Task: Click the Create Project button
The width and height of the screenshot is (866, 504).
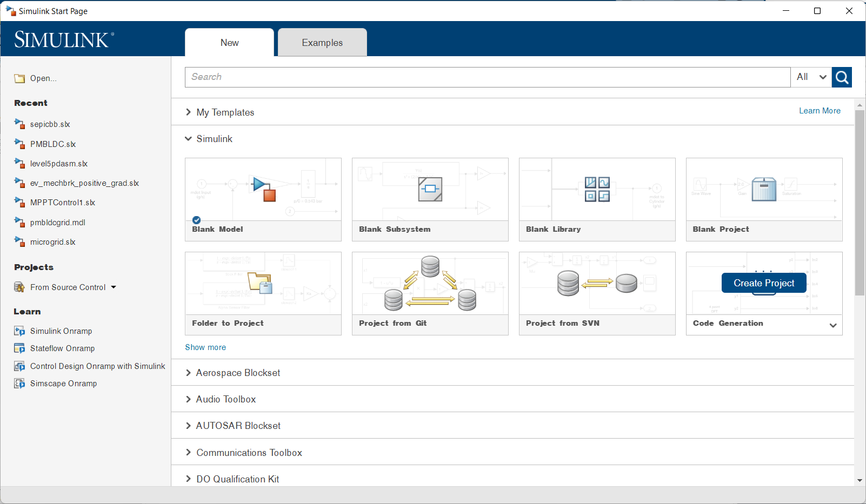Action: pyautogui.click(x=764, y=283)
